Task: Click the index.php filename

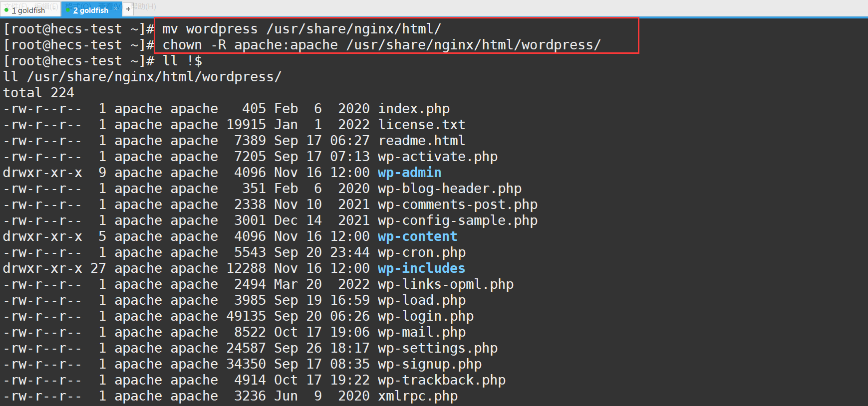Action: point(414,109)
